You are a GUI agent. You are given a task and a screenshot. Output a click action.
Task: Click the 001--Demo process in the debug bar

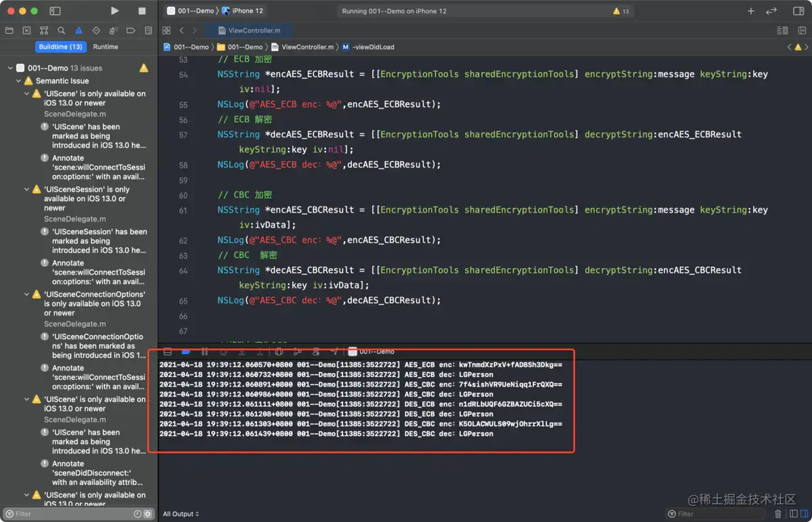[371, 351]
